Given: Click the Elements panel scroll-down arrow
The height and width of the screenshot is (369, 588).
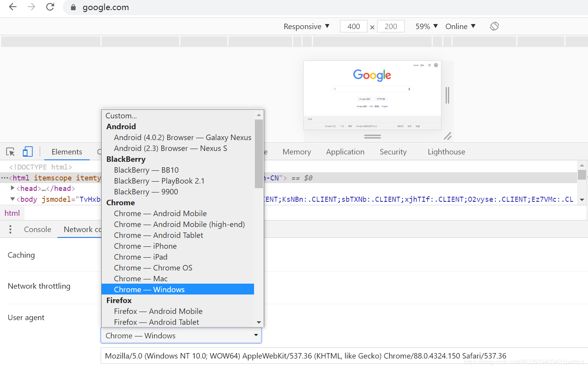Looking at the screenshot, I should (x=582, y=200).
